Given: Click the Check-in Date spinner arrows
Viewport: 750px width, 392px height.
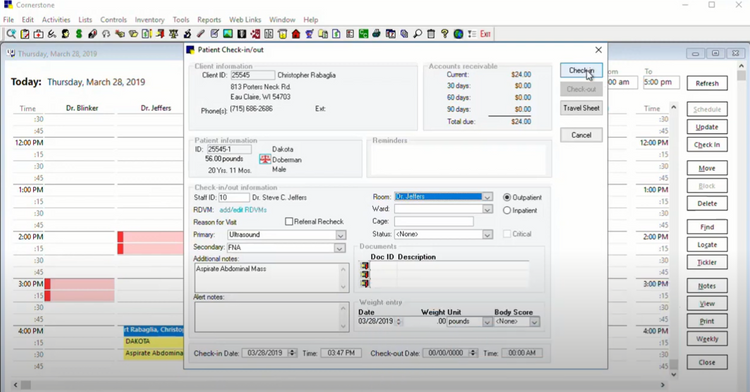Looking at the screenshot, I should click(x=293, y=353).
